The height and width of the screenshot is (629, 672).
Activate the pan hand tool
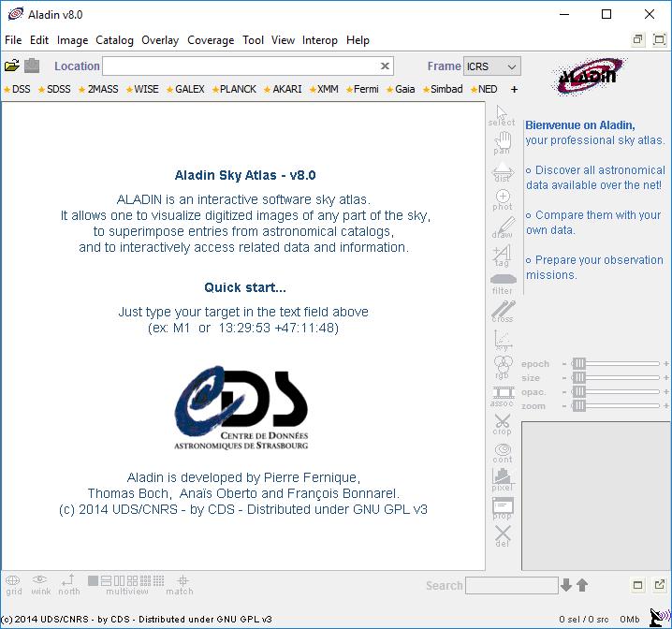503,143
